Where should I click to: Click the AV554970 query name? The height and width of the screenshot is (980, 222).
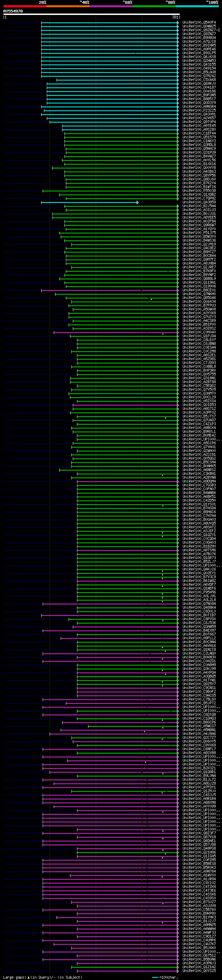pos(13,11)
